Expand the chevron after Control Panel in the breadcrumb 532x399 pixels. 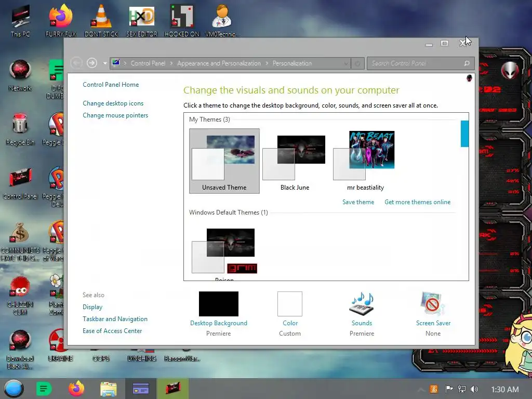tap(171, 63)
